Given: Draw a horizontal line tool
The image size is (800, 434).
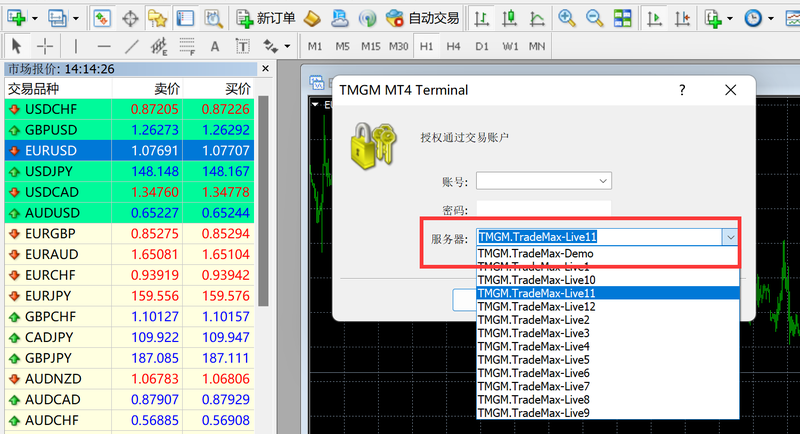Looking at the screenshot, I should [104, 46].
